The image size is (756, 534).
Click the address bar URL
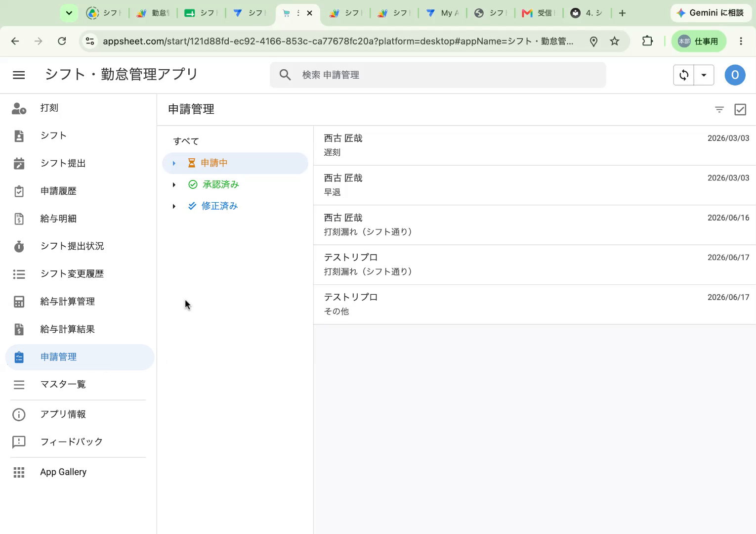pyautogui.click(x=338, y=42)
